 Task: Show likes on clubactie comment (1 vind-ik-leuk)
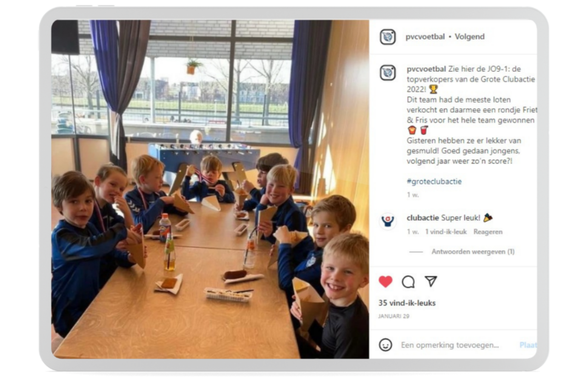pyautogui.click(x=445, y=232)
